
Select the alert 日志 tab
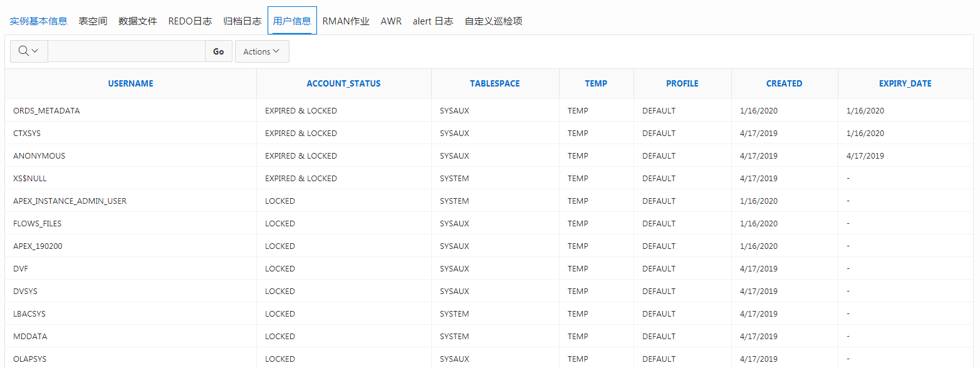tap(432, 21)
